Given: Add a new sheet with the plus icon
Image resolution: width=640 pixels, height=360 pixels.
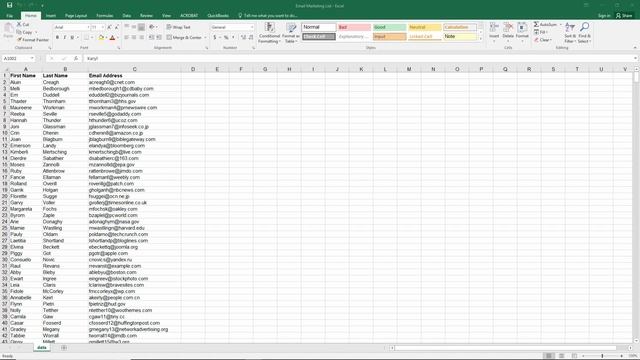Looking at the screenshot, I should tap(64, 348).
